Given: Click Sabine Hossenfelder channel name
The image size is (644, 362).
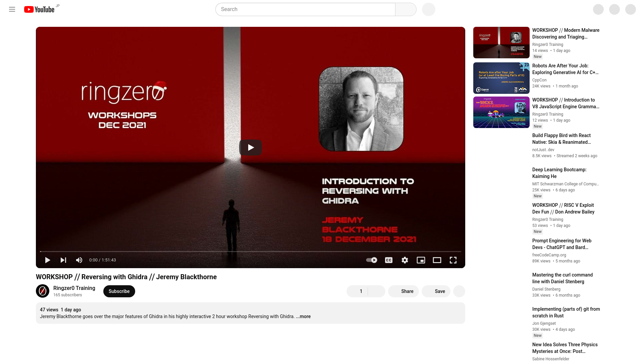Looking at the screenshot, I should 551,359.
